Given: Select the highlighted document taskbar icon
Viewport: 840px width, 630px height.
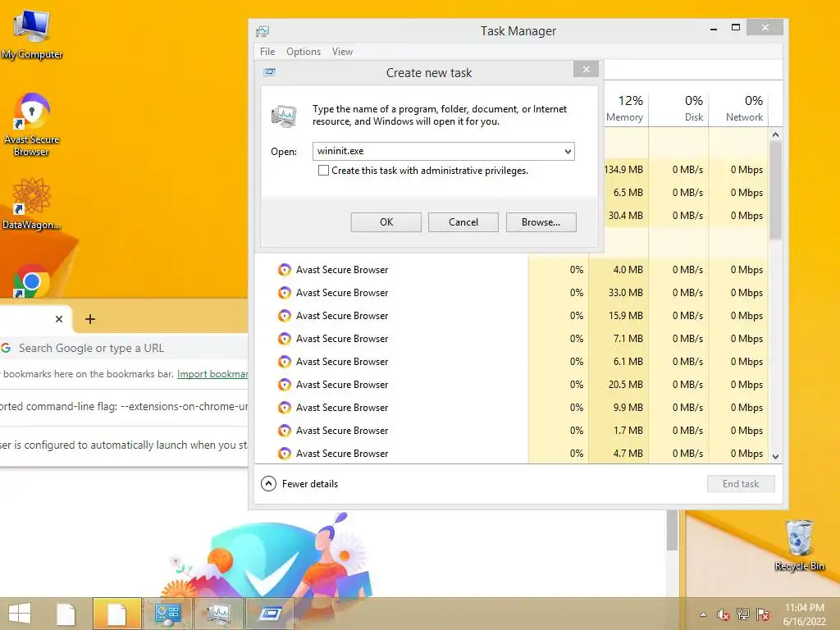Looking at the screenshot, I should coord(116,614).
